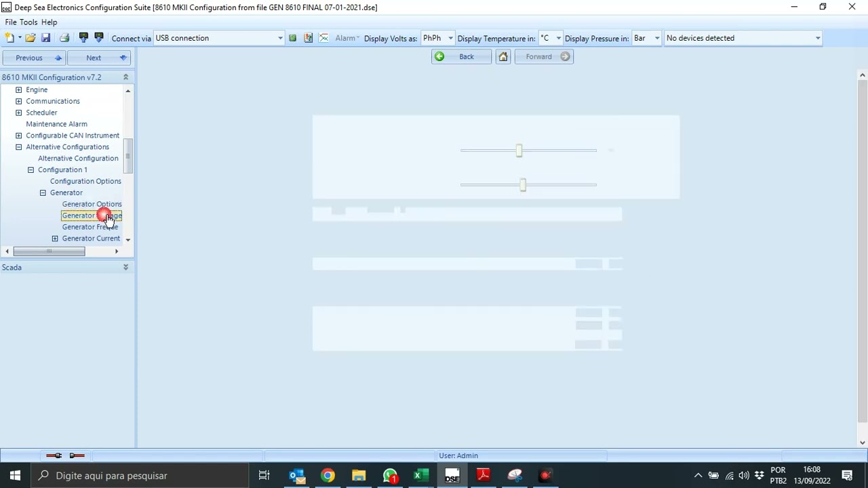
Task: Open a configuration file from disk
Action: (31, 38)
